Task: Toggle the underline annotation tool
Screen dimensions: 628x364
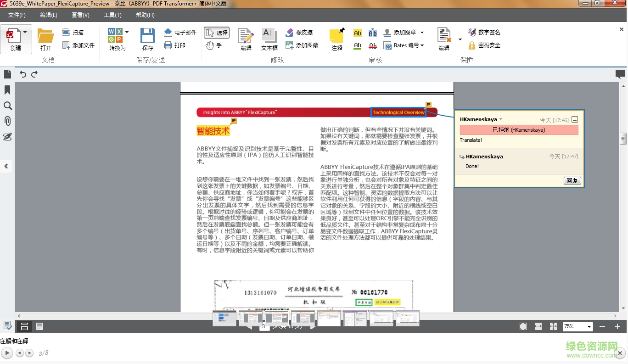Action: pyautogui.click(x=357, y=45)
